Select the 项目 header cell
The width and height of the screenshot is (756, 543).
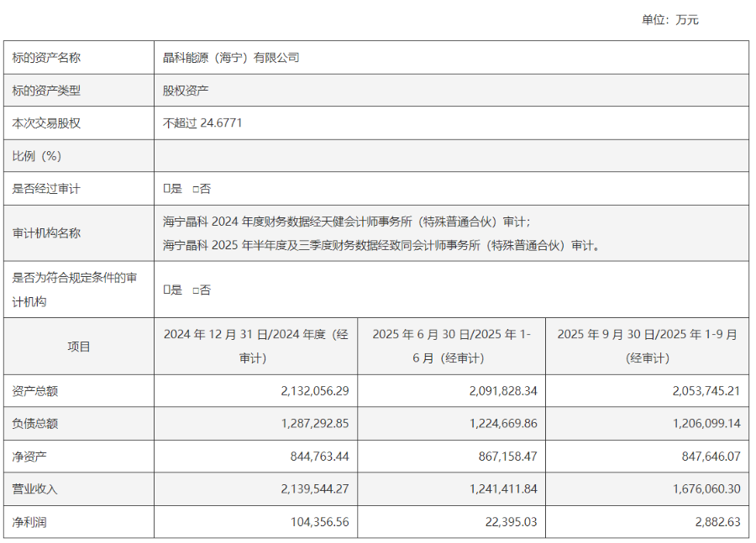click(x=79, y=347)
